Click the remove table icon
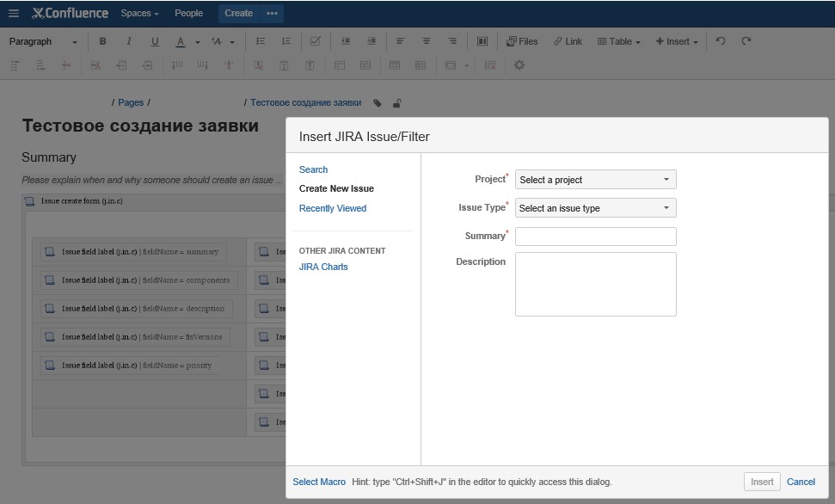Image resolution: width=835 pixels, height=504 pixels. point(490,65)
